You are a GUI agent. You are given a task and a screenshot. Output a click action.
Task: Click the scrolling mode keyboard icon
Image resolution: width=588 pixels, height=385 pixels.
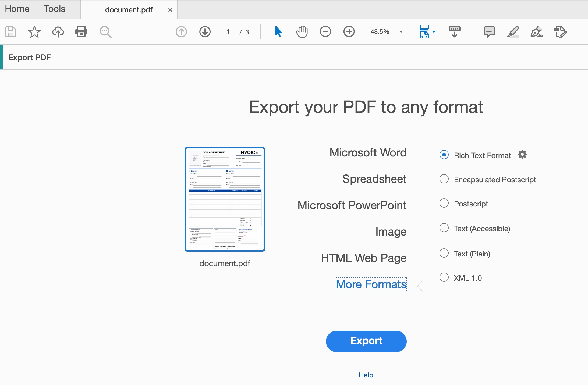[x=455, y=32]
